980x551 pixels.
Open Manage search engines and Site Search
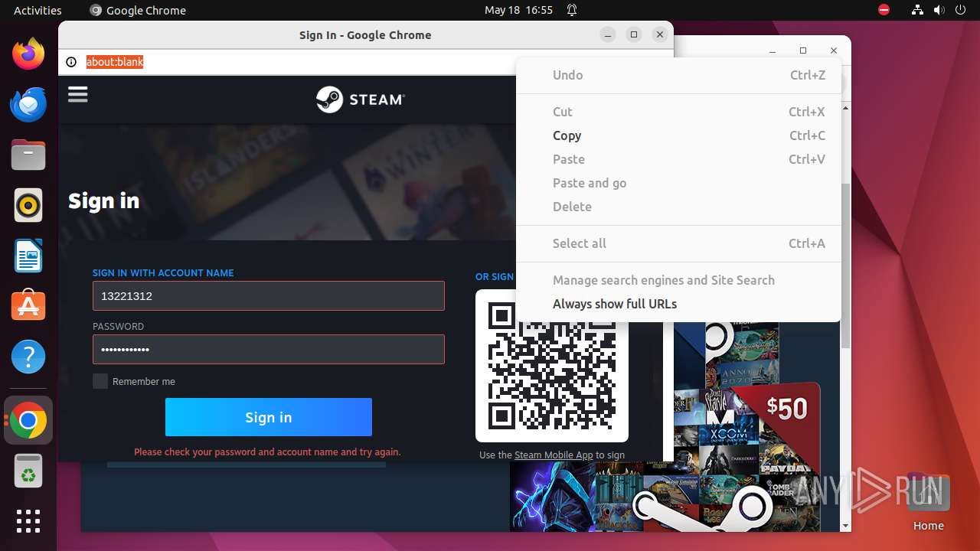678,280
